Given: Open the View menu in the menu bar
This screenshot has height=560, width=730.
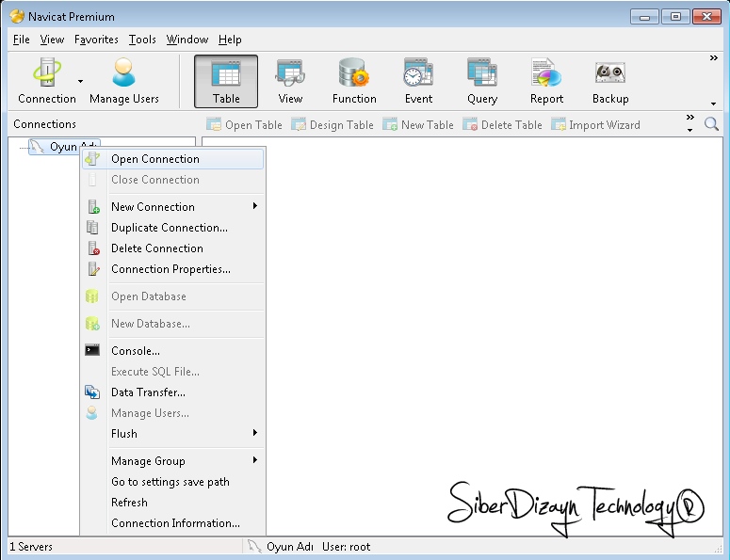Looking at the screenshot, I should 52,40.
